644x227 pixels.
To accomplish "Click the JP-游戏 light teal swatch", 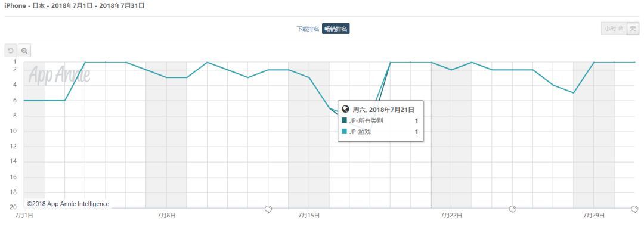I will tap(345, 132).
